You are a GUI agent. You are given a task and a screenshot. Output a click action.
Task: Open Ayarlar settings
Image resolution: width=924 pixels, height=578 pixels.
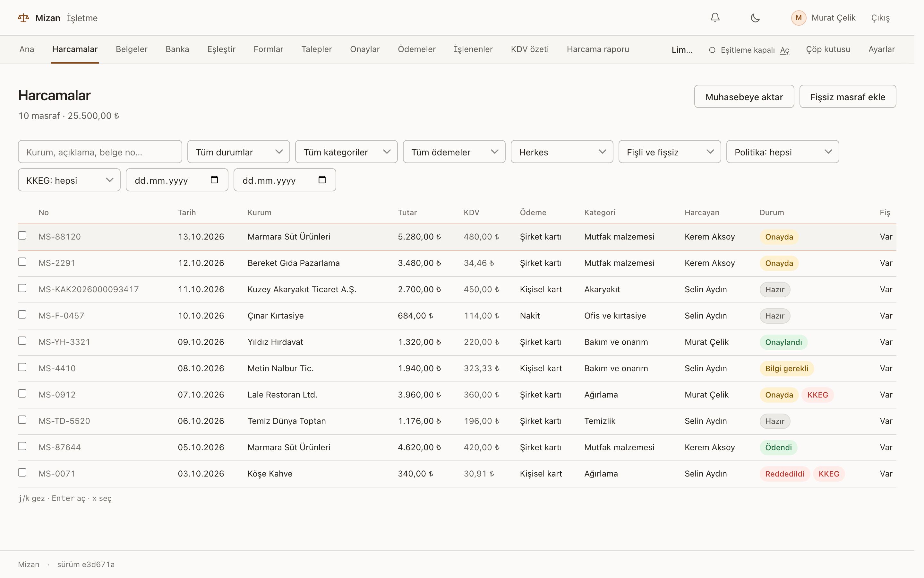[x=881, y=49]
